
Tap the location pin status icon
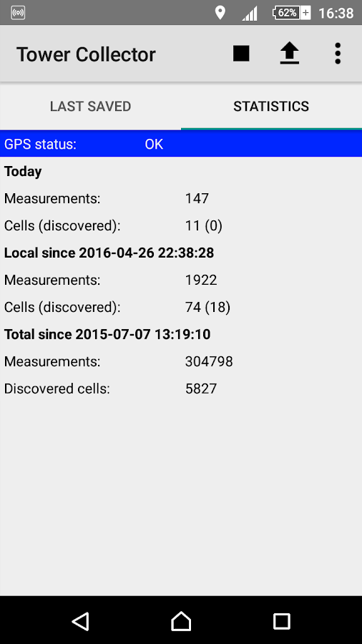pyautogui.click(x=220, y=13)
